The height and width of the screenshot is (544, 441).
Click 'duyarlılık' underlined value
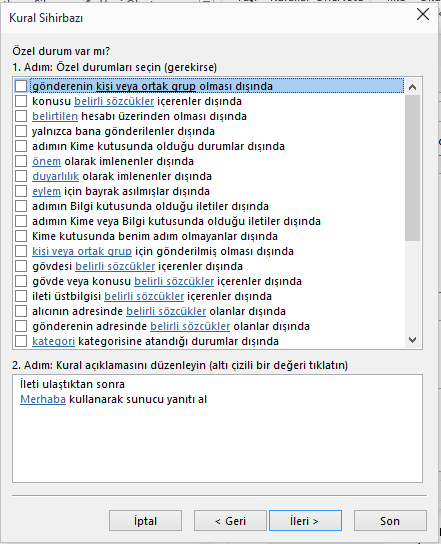coord(56,176)
